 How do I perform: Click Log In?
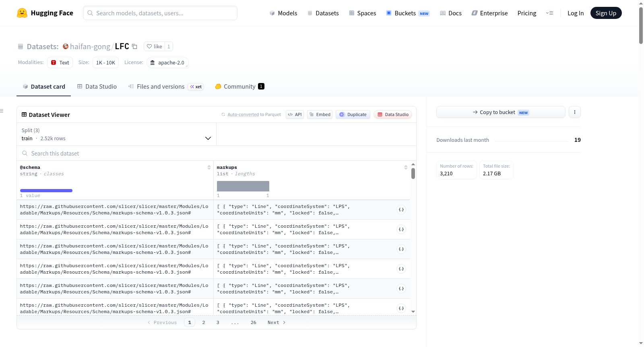point(576,13)
